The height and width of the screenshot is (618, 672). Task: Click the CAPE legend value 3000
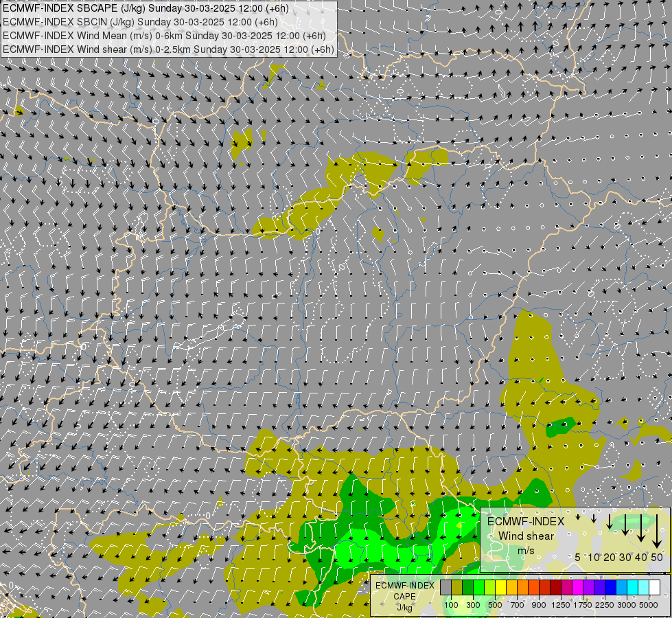pyautogui.click(x=627, y=605)
